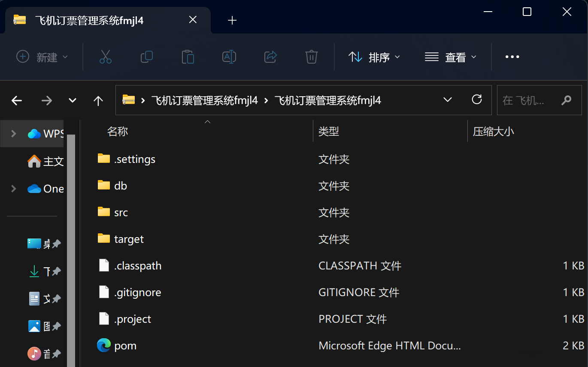This screenshot has width=588, height=367.
Task: Click GITIGNORE 文件 type cell
Action: pyautogui.click(x=359, y=292)
